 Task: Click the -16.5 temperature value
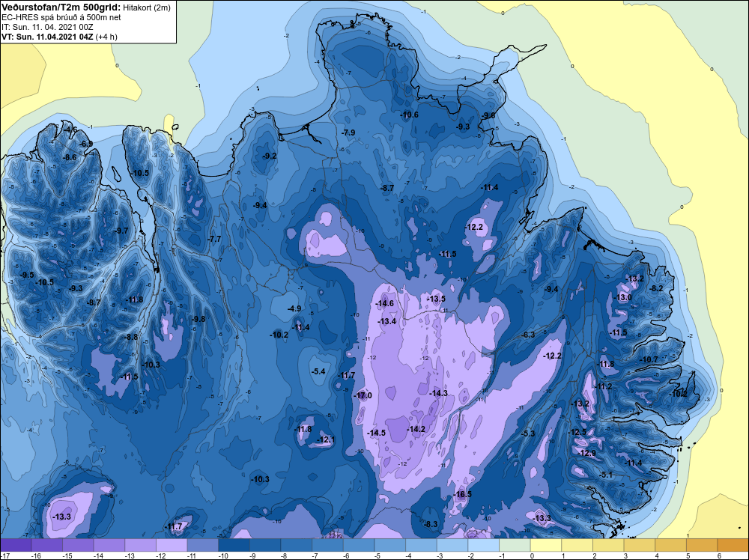point(462,494)
